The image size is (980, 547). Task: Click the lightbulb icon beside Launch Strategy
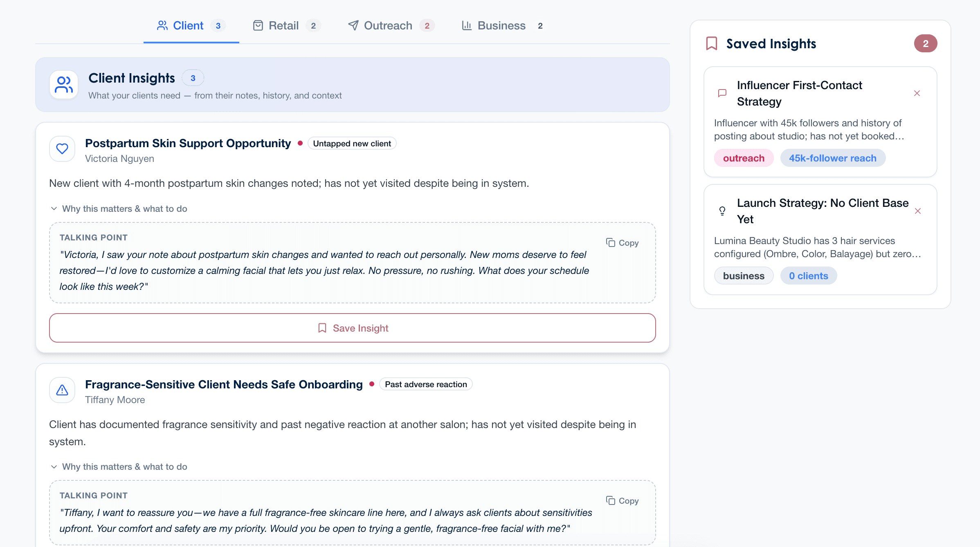(x=722, y=211)
